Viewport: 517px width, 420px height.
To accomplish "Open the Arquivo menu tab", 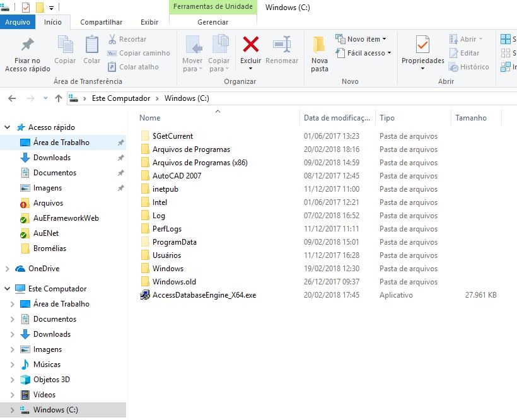I will tap(17, 22).
